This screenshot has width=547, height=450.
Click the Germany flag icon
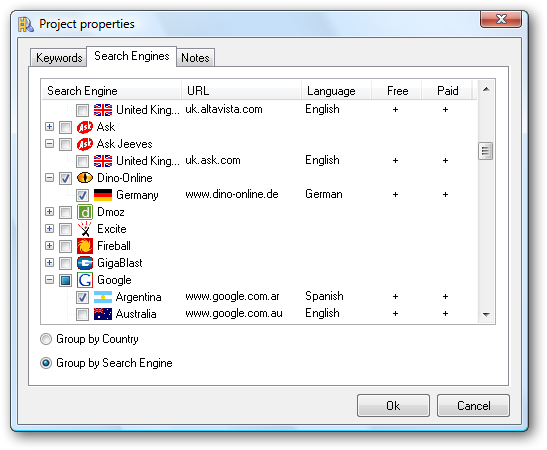click(103, 195)
